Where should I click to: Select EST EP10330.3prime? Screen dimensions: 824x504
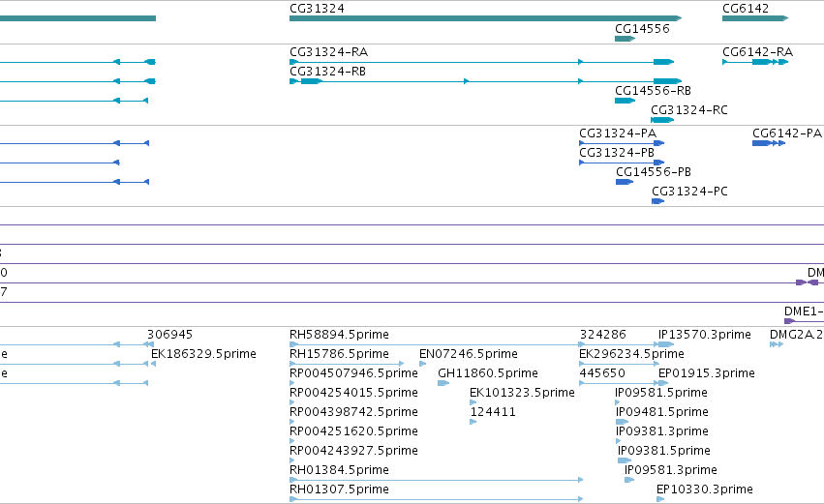pyautogui.click(x=705, y=489)
